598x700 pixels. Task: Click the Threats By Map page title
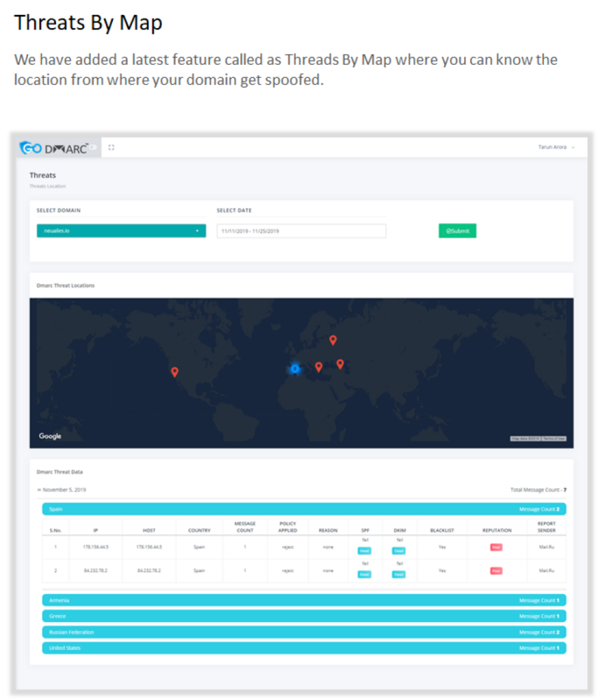pos(88,23)
